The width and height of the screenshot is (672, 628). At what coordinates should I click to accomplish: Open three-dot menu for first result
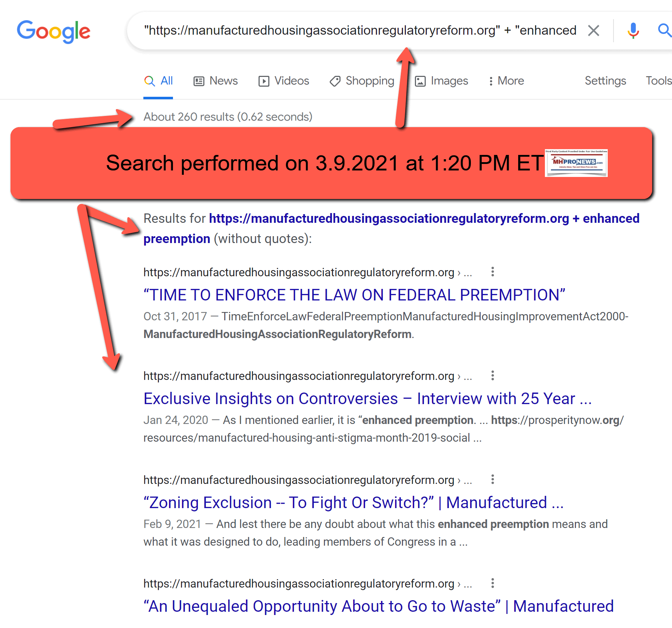point(493,272)
